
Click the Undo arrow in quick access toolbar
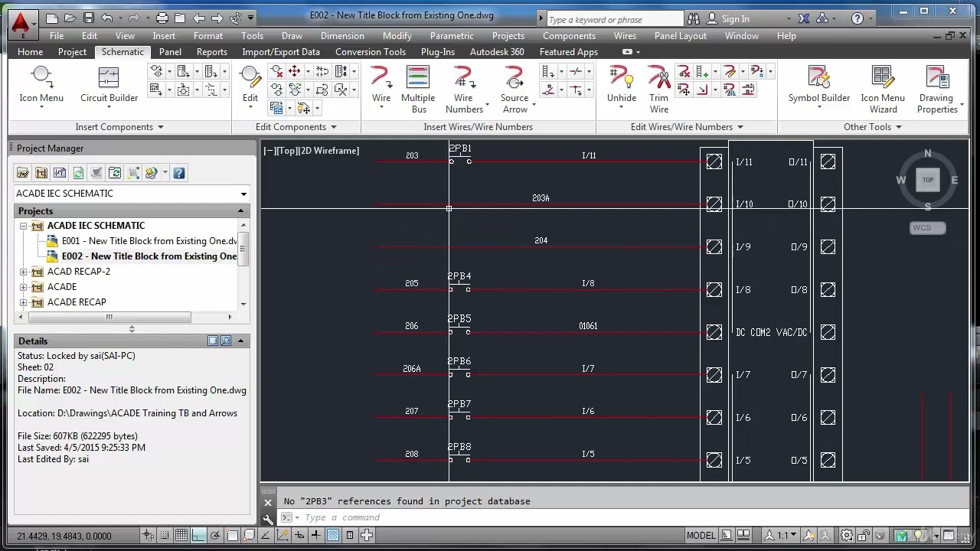(107, 18)
